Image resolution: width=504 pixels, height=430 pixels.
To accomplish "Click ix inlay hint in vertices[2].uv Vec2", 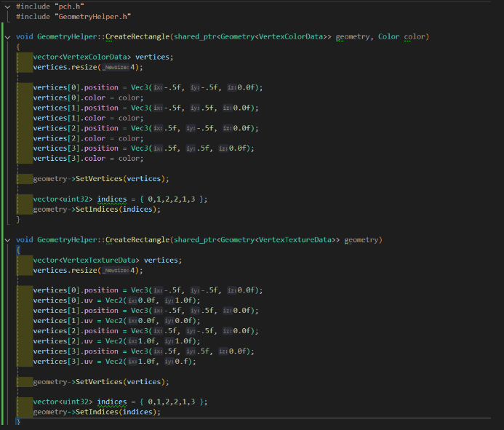I will pyautogui.click(x=133, y=341).
